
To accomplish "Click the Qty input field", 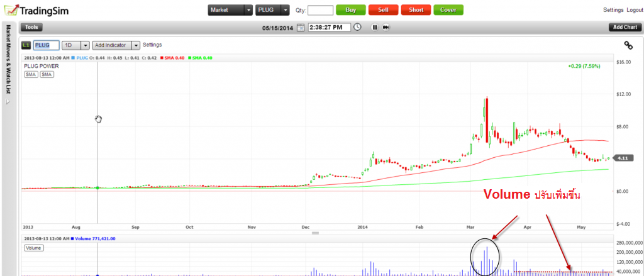I will tap(320, 10).
